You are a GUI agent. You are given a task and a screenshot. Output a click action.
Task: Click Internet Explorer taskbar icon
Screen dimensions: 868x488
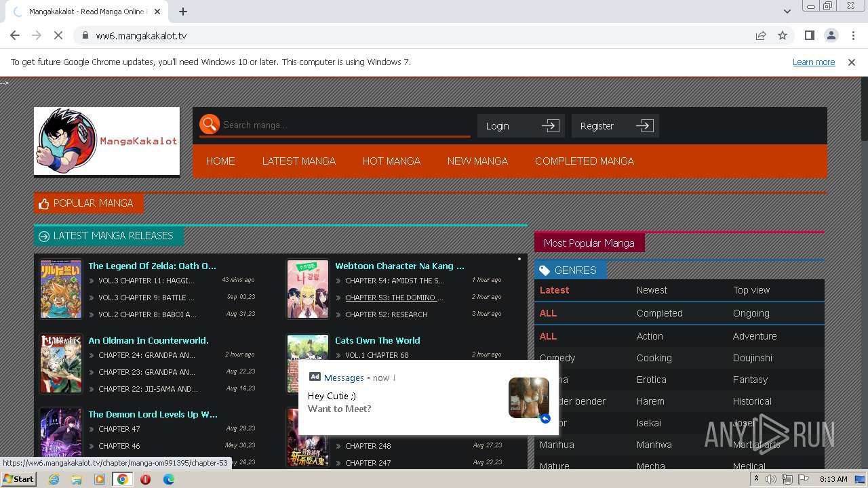pos(54,479)
